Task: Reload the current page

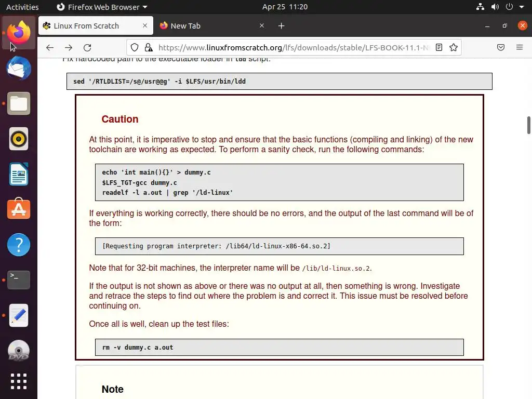Action: (87, 47)
